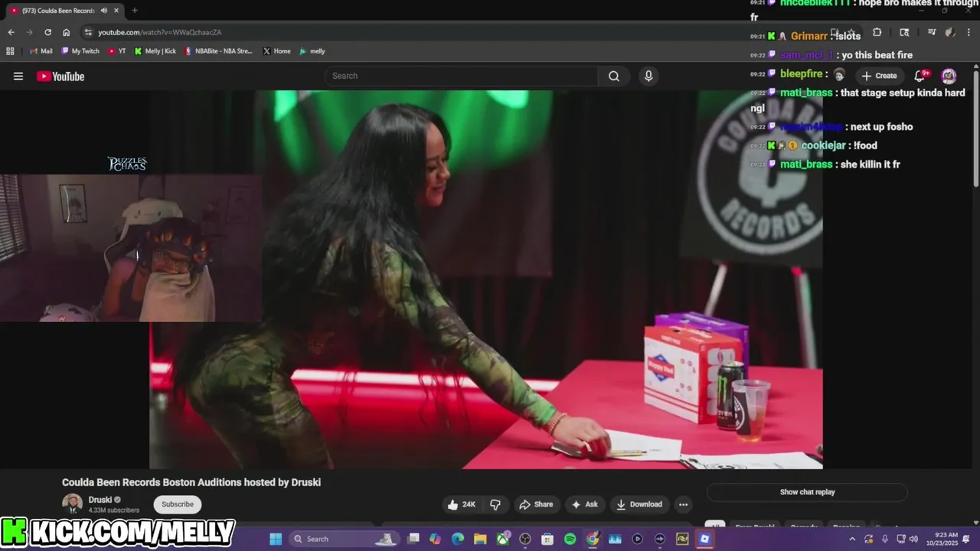The height and width of the screenshot is (551, 980).
Task: Start voice search with microphone icon
Action: coord(648,76)
